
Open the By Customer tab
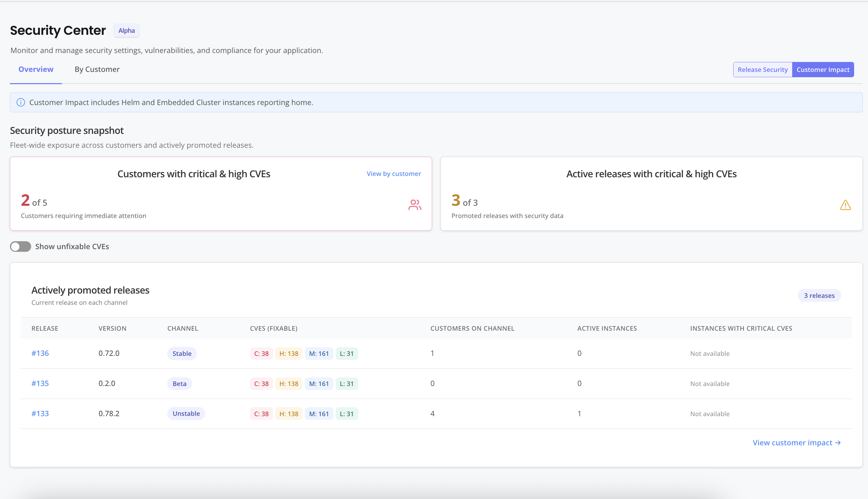(x=97, y=69)
